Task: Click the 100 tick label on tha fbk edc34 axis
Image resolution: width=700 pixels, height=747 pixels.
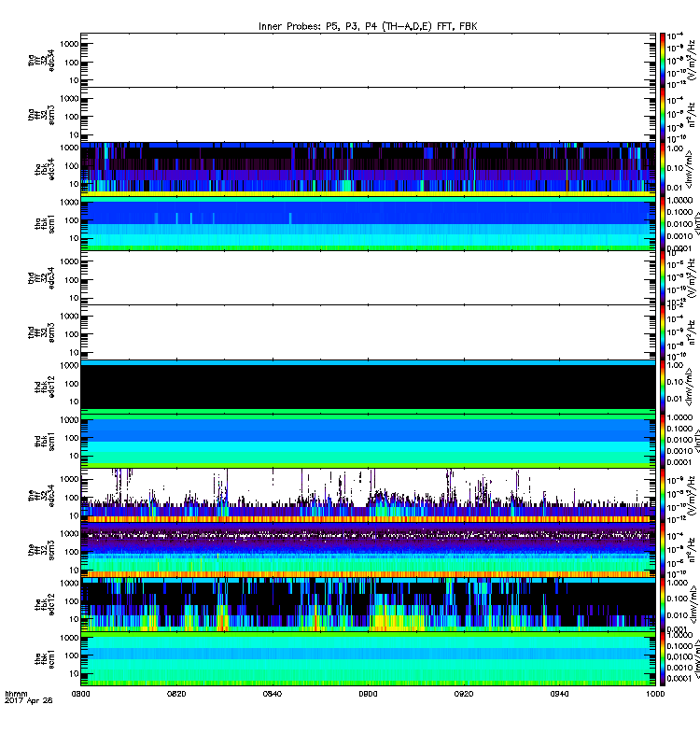Action: click(72, 166)
